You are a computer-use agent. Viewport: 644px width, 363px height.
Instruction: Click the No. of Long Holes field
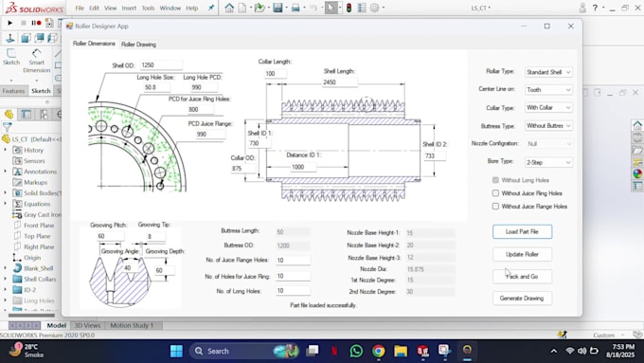293,291
